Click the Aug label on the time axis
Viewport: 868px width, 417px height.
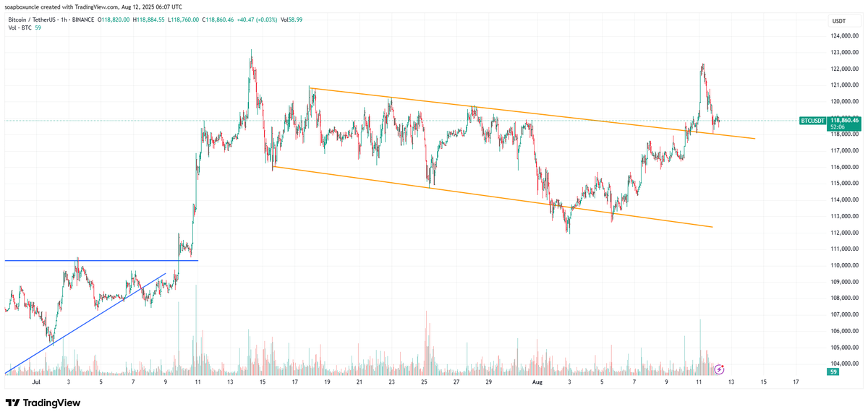537,382
